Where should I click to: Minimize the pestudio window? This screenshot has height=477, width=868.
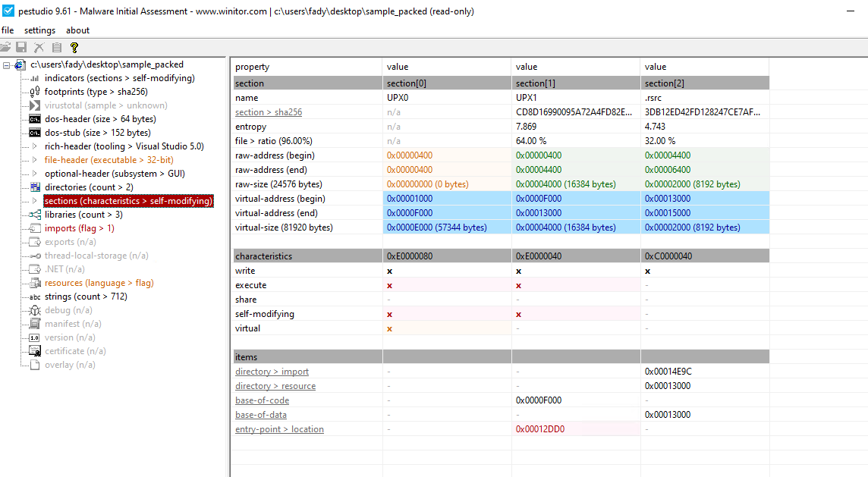851,11
